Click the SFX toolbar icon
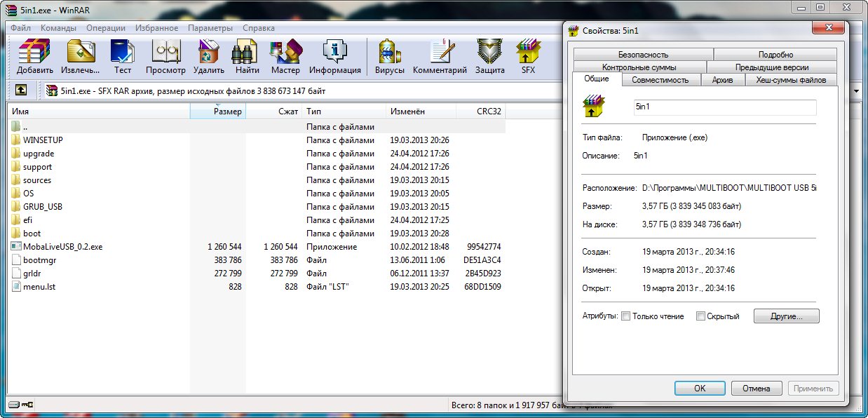868x418 pixels. 528,56
